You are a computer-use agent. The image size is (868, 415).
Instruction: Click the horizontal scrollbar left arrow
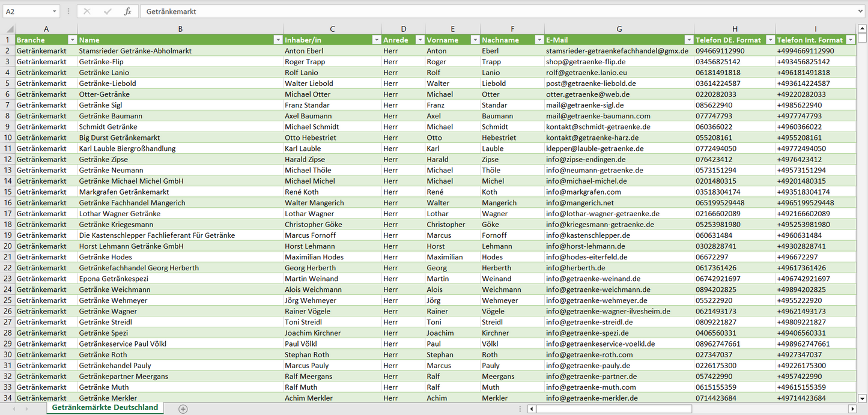pos(532,409)
